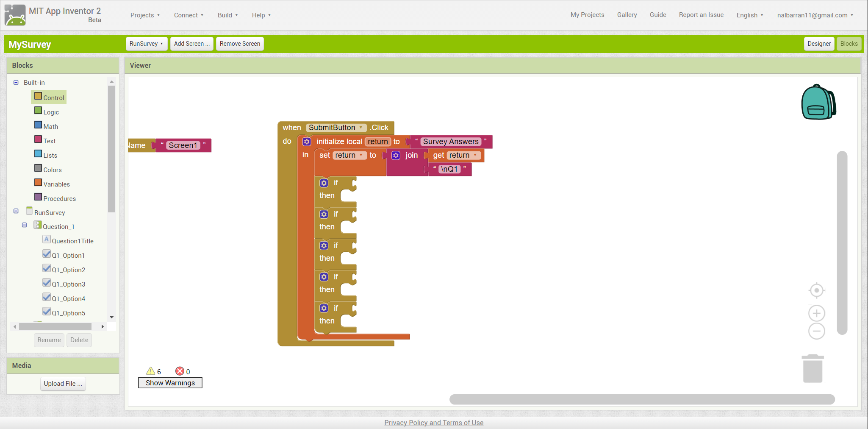Open the Text blocks drawer

point(45,140)
